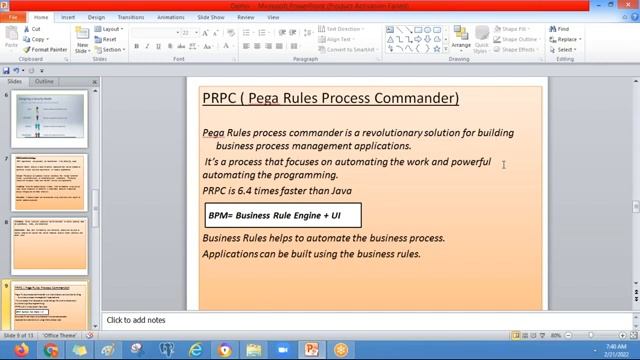This screenshot has width=640, height=360.
Task: Open the Transitions ribbon tab
Action: 131,18
